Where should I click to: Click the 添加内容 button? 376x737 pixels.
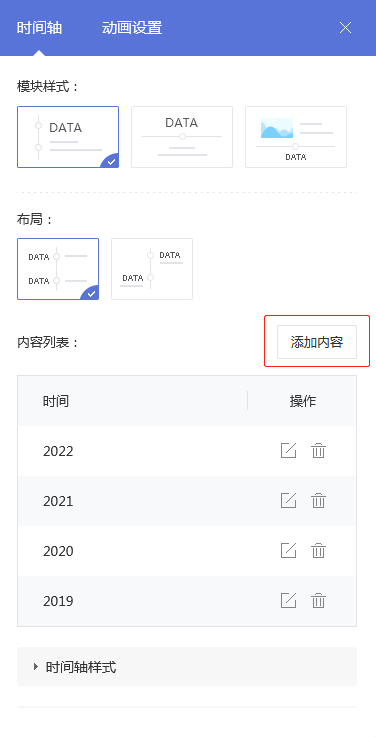[x=317, y=342]
